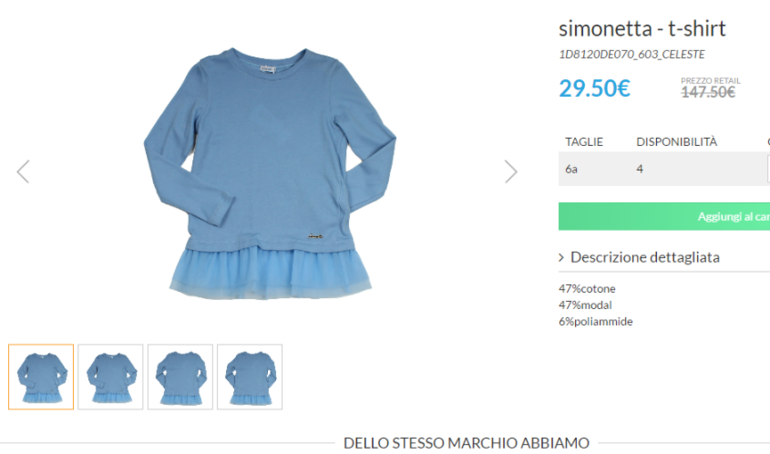
Task: Select the second blue shirt thumbnail
Action: (110, 377)
